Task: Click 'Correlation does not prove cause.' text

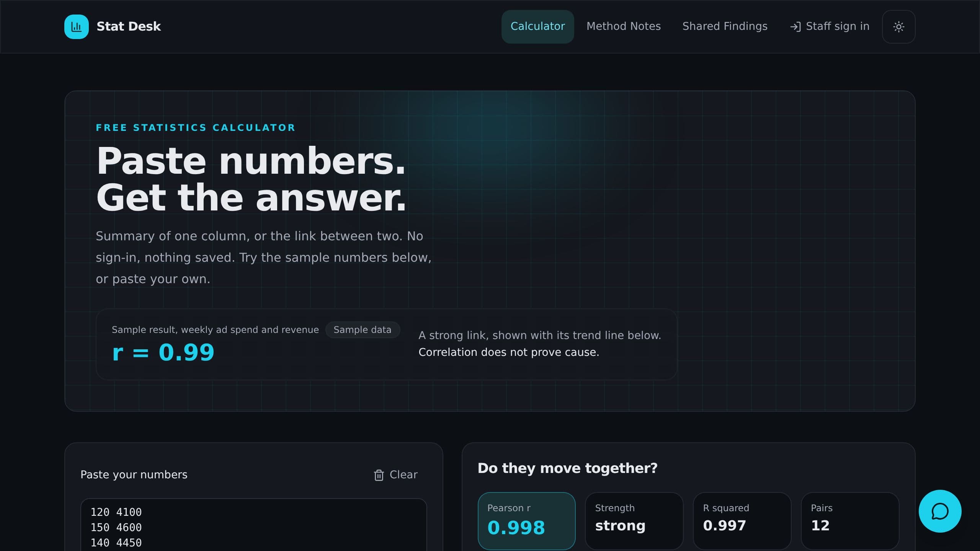Action: [509, 352]
